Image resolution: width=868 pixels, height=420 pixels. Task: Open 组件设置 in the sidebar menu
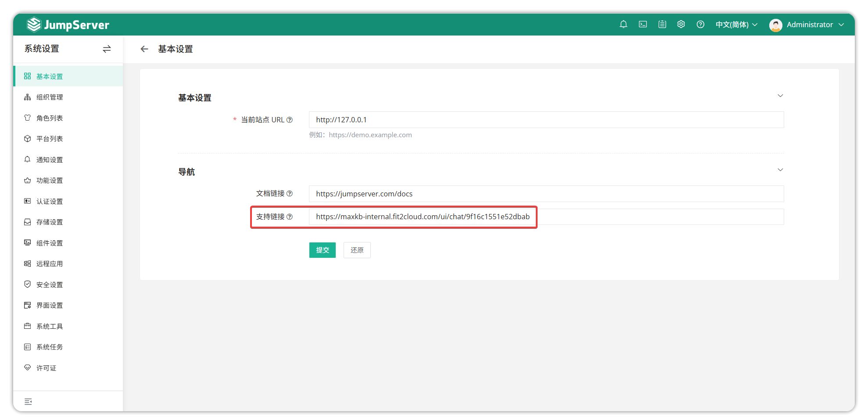(68, 243)
